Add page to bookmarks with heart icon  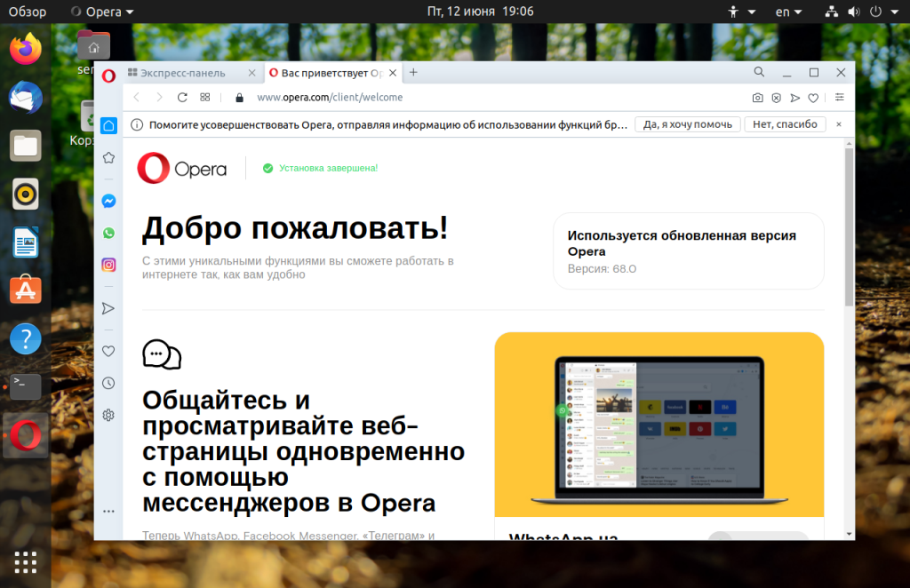812,98
